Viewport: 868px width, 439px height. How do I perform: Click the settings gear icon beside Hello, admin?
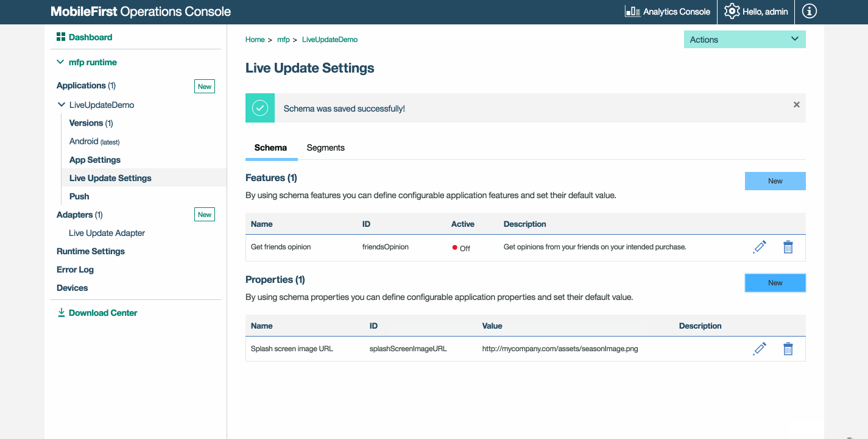[732, 11]
